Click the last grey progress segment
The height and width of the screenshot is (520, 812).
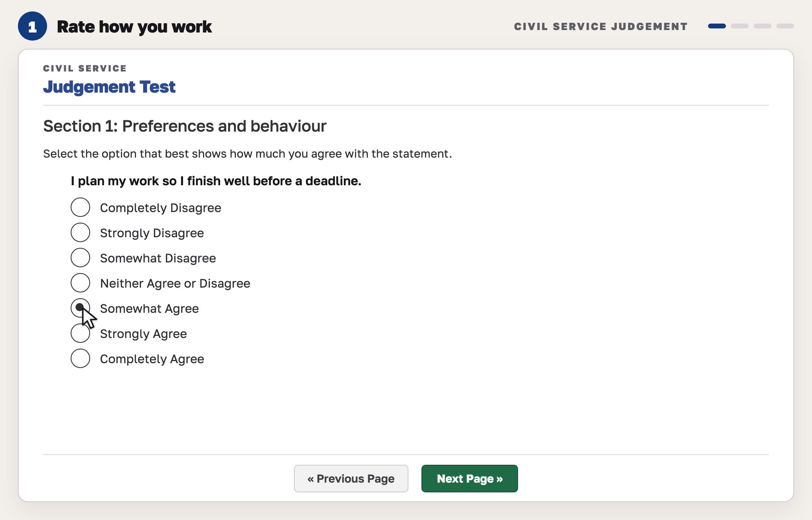coord(785,26)
